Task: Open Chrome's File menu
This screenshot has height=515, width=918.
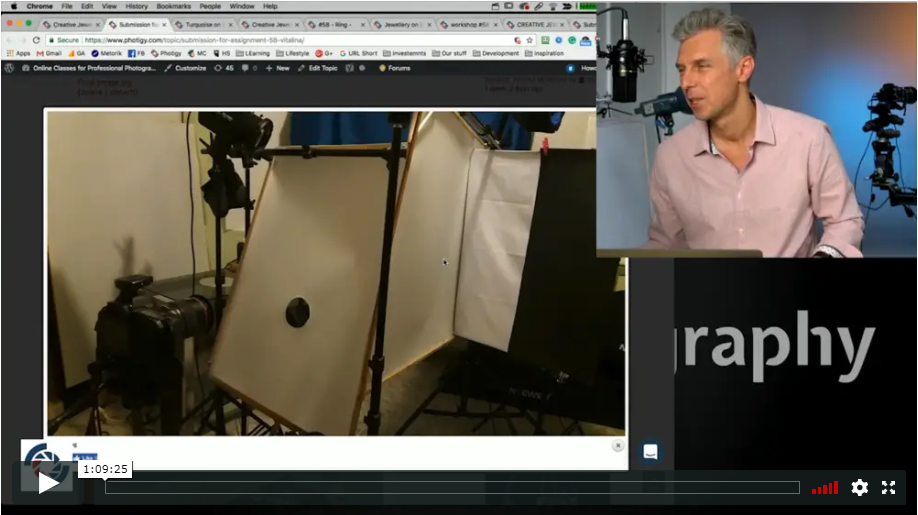Action: click(67, 6)
